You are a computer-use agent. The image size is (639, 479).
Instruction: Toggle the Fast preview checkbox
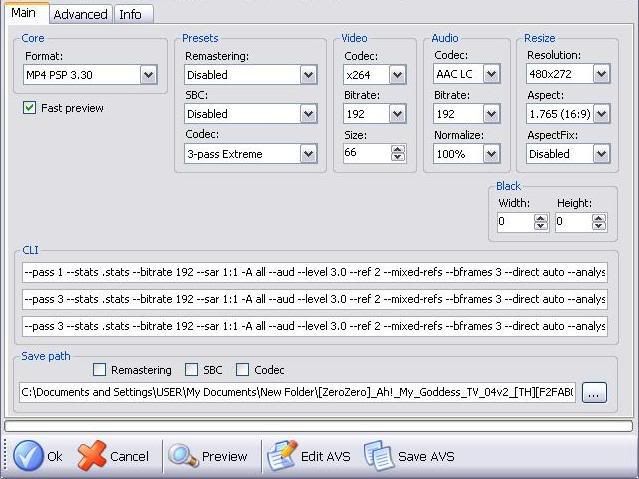(29, 108)
